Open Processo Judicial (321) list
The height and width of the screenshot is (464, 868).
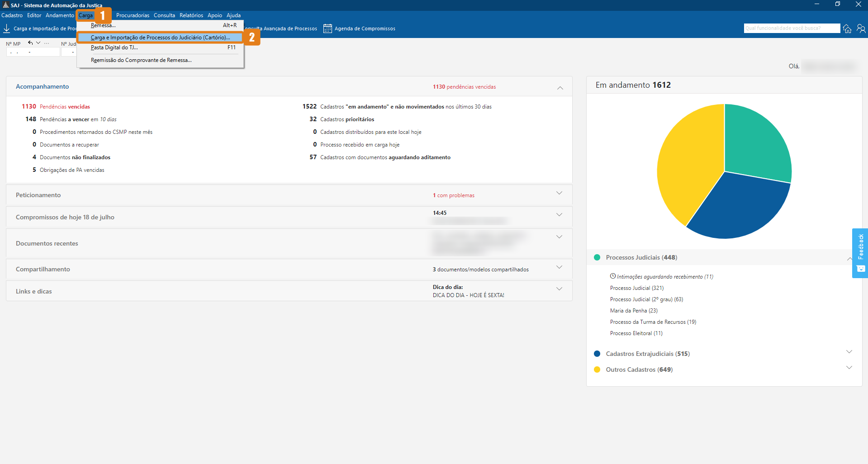click(637, 288)
